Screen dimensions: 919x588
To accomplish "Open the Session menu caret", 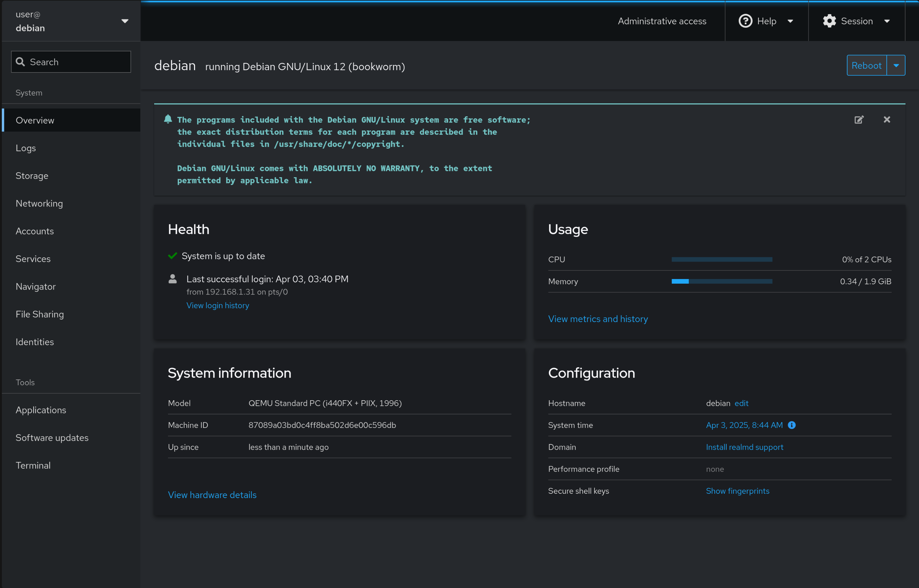I will [x=886, y=21].
